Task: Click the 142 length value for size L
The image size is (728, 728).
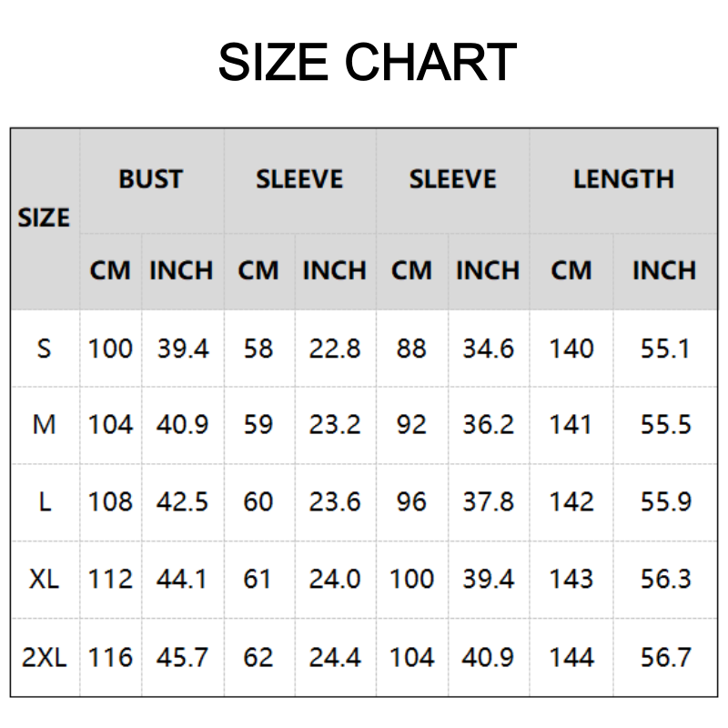Action: (x=571, y=502)
